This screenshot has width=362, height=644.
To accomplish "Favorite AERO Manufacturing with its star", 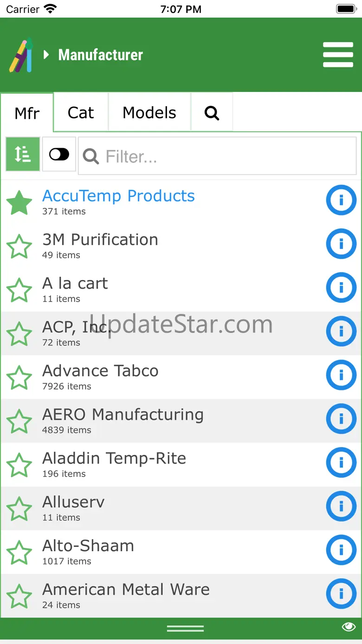I will click(19, 421).
